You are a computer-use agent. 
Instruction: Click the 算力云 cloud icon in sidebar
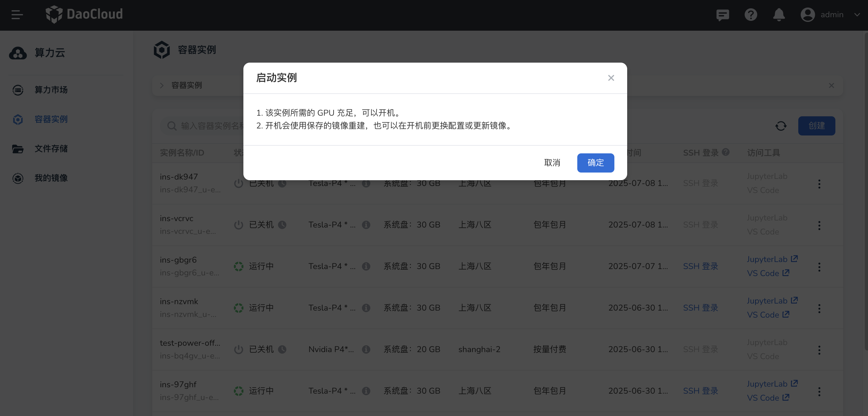coord(18,53)
